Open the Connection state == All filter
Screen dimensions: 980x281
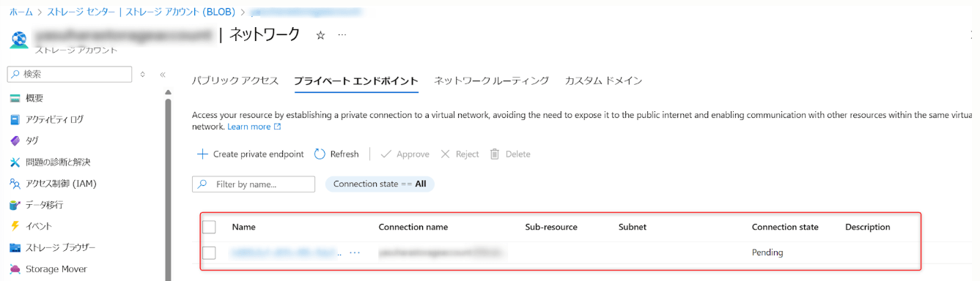tap(380, 184)
